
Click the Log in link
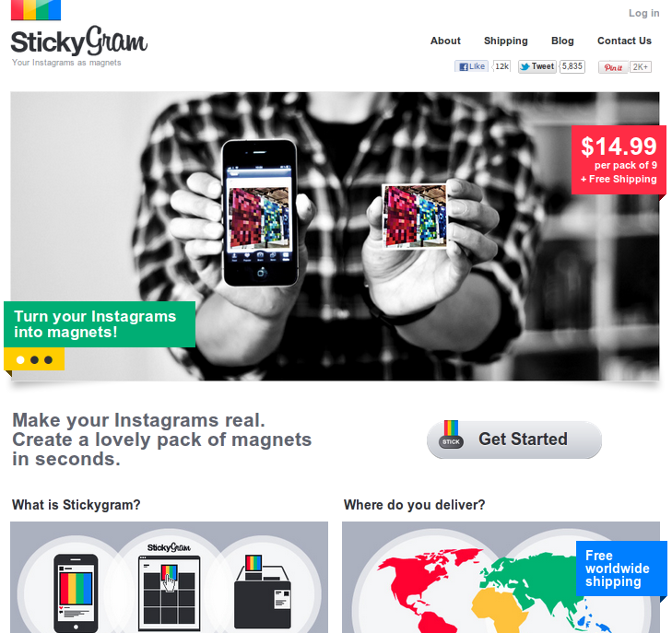click(643, 13)
